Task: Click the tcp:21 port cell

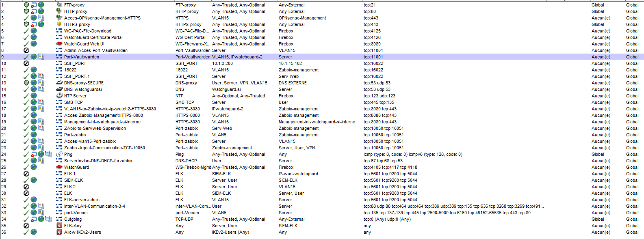Action: pyautogui.click(x=369, y=5)
